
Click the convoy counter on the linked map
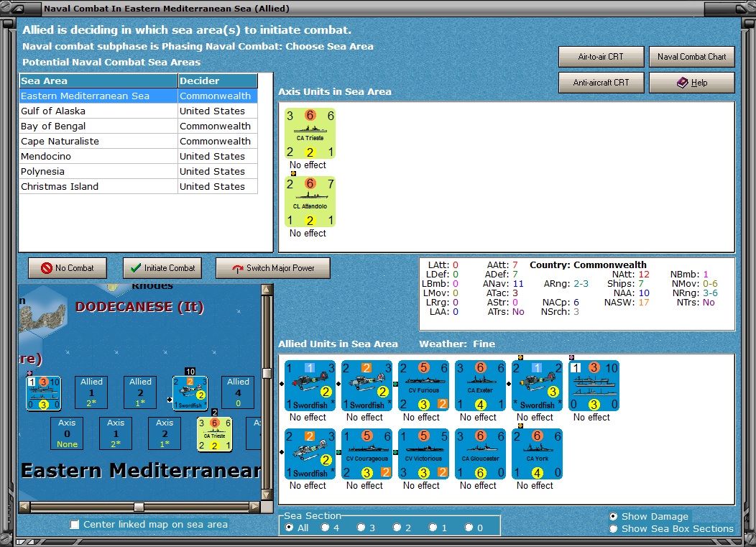pyautogui.click(x=43, y=393)
